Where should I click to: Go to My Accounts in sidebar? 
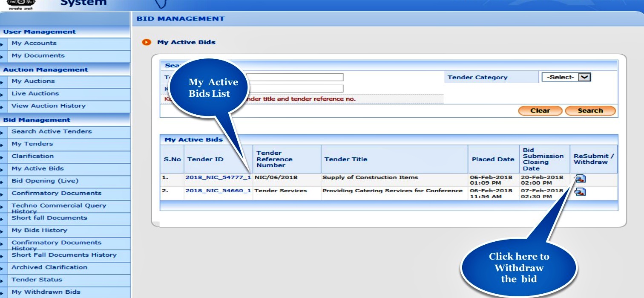(x=34, y=43)
